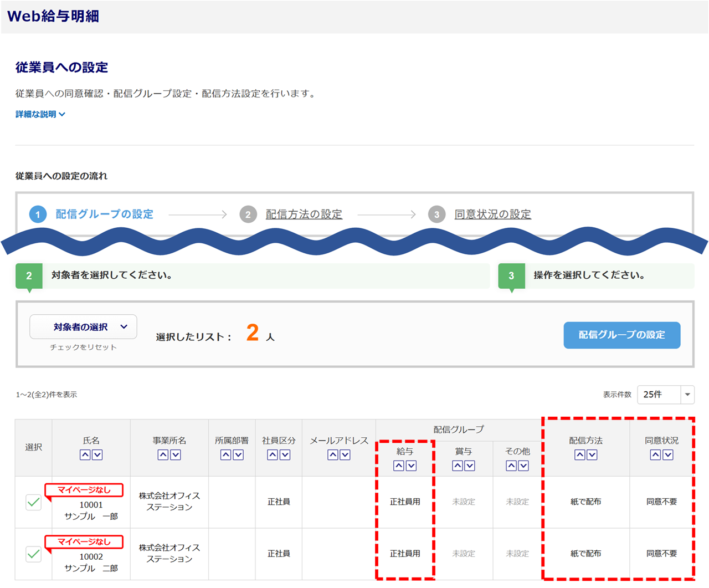The image size is (709, 588).
Task: Select step 1 配信グループの設定
Action: click(x=104, y=214)
